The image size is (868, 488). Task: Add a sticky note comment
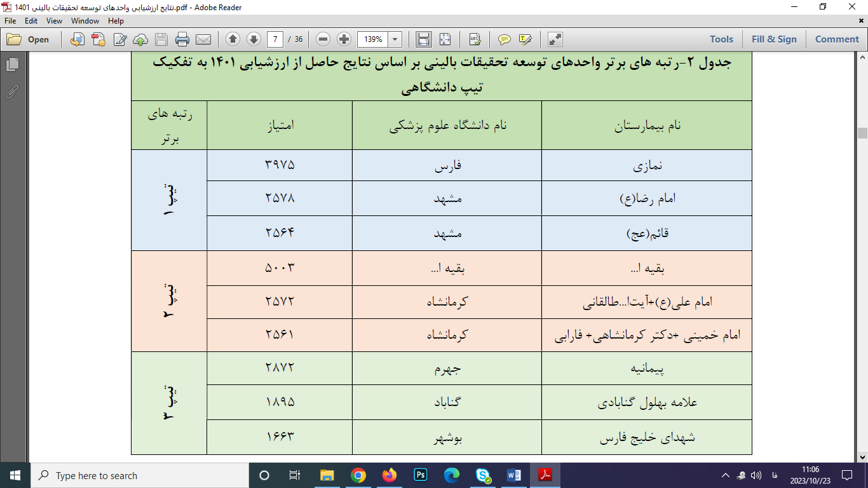pyautogui.click(x=505, y=39)
